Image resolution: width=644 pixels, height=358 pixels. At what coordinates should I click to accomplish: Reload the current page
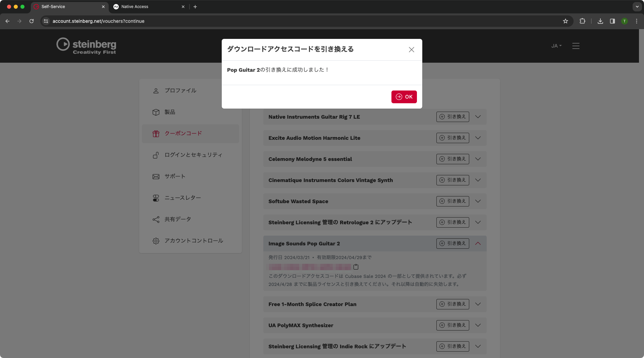pos(32,21)
